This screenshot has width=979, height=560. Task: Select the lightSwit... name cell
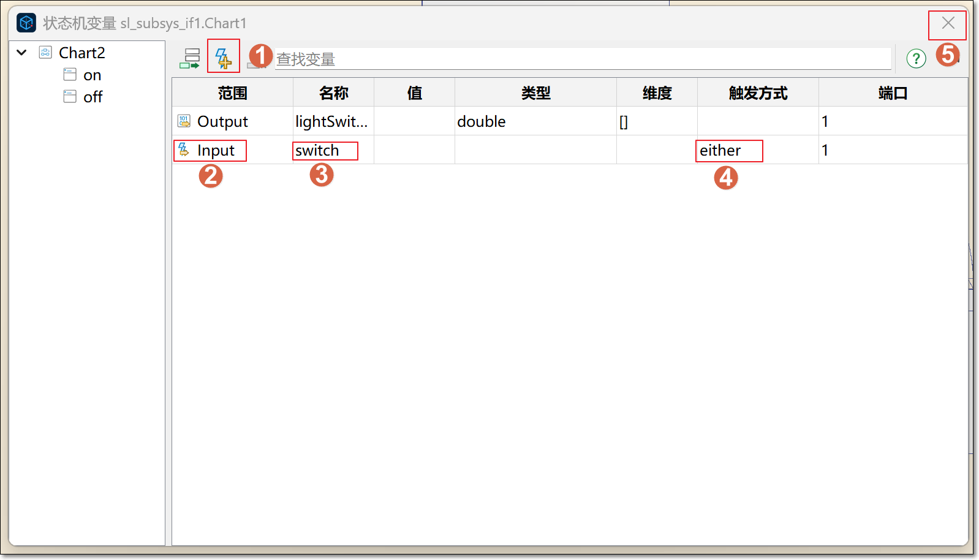click(332, 121)
